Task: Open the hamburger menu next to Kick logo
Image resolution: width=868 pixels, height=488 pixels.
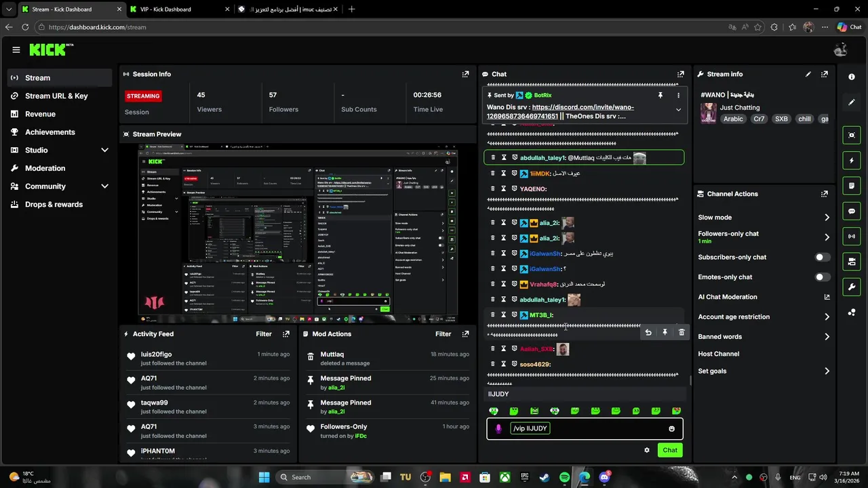Action: point(16,49)
